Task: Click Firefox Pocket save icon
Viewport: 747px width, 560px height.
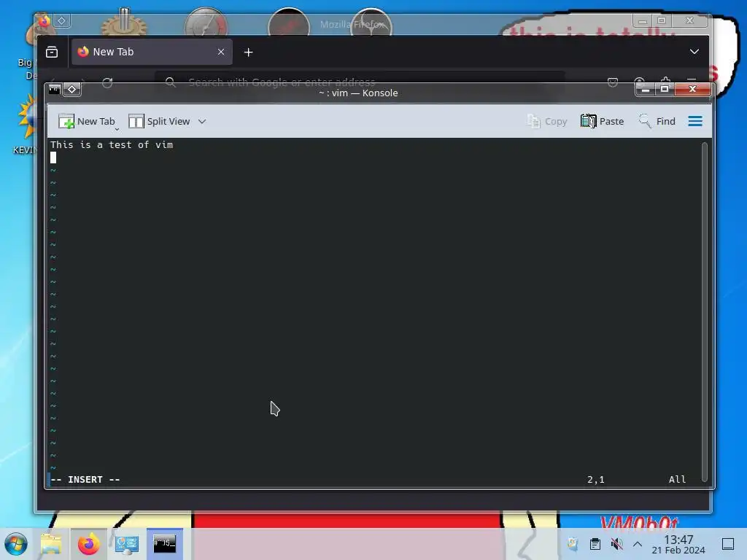Action: 613,82
